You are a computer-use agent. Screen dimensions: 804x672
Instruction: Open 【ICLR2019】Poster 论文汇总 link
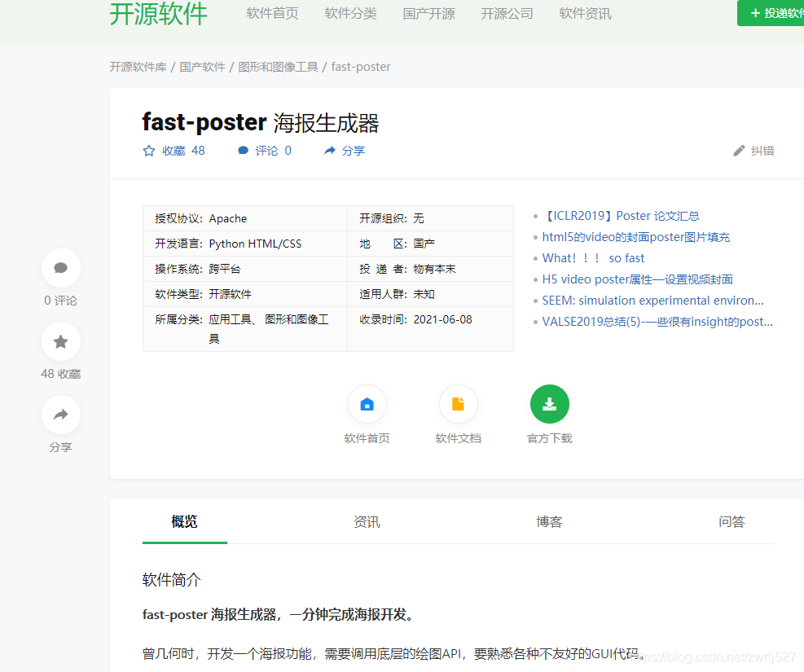pyautogui.click(x=621, y=216)
